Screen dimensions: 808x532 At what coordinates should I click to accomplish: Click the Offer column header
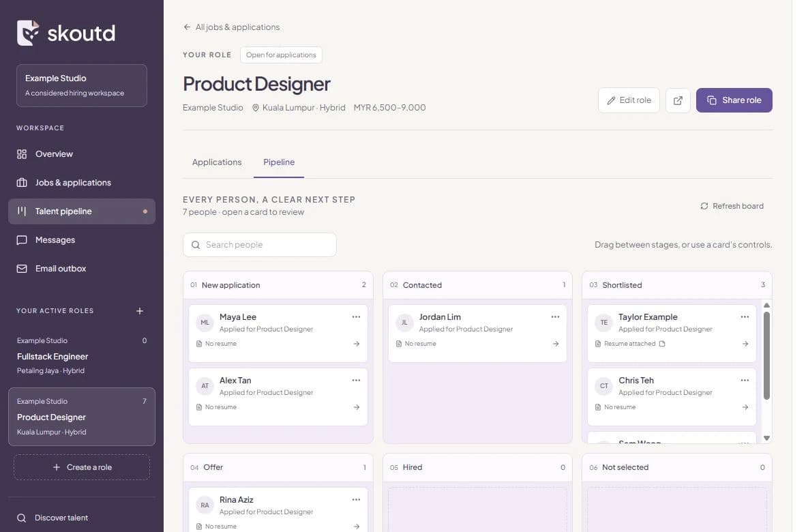(278, 468)
